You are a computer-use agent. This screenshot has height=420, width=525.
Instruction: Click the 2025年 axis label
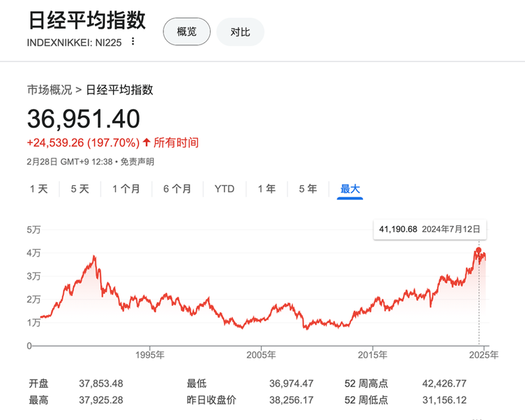[484, 355]
